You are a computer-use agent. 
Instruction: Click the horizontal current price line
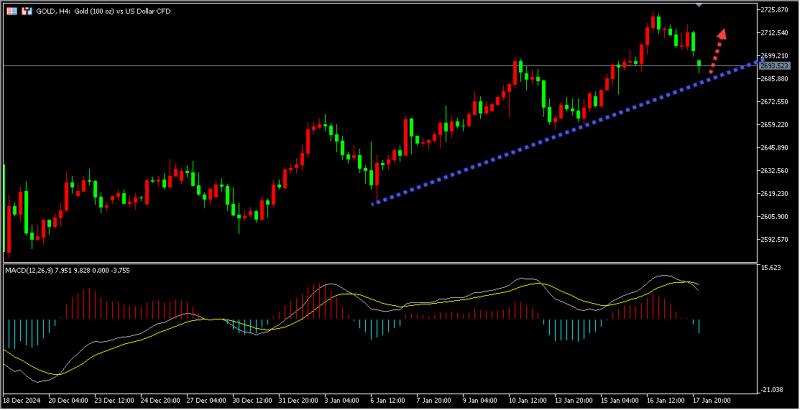tap(300, 66)
